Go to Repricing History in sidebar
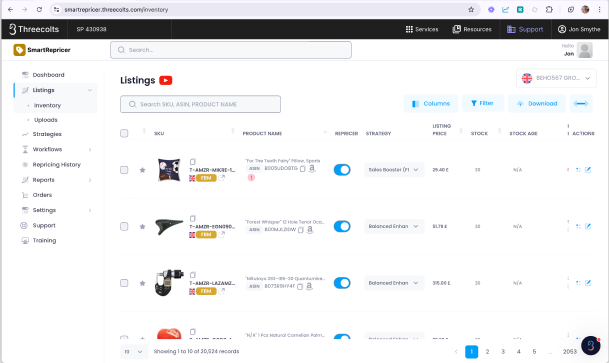This screenshot has width=609, height=363. pos(56,165)
